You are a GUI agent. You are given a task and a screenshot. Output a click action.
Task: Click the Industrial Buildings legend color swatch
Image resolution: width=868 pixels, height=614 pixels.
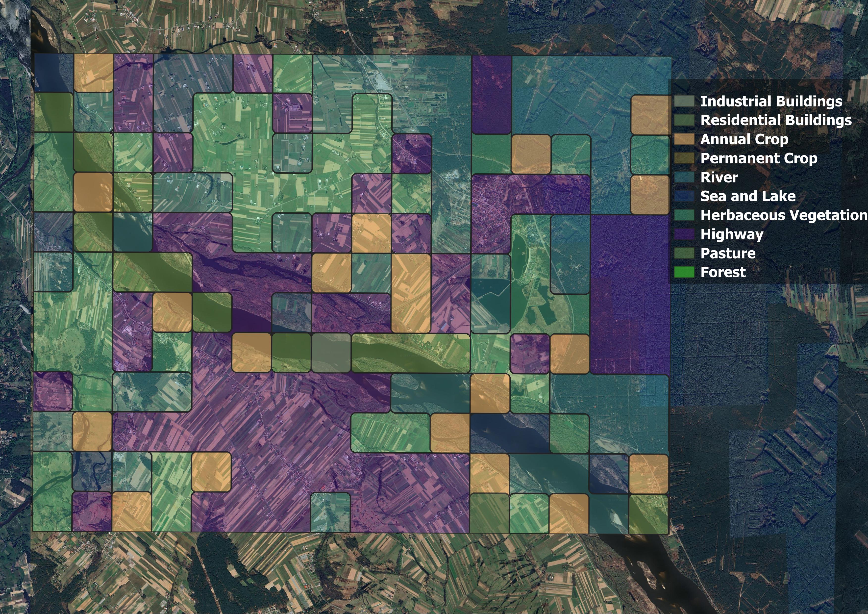point(684,101)
